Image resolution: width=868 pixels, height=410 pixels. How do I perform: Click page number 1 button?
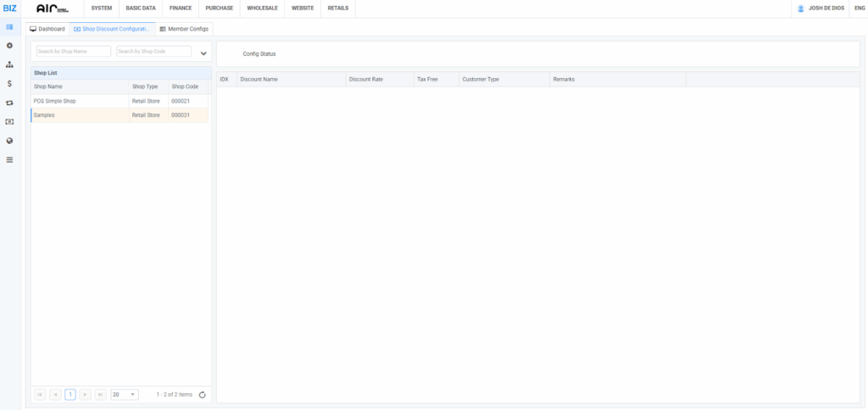pyautogui.click(x=70, y=395)
